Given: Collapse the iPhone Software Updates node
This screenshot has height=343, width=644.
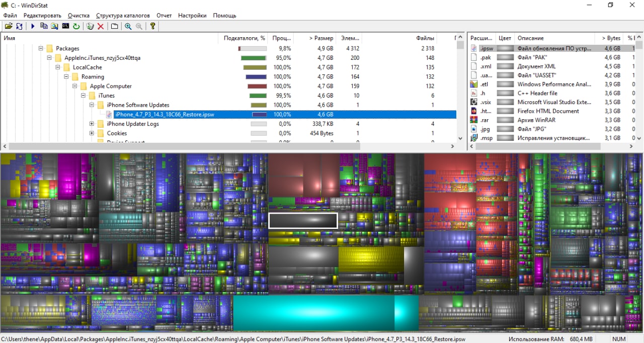Looking at the screenshot, I should pos(92,105).
